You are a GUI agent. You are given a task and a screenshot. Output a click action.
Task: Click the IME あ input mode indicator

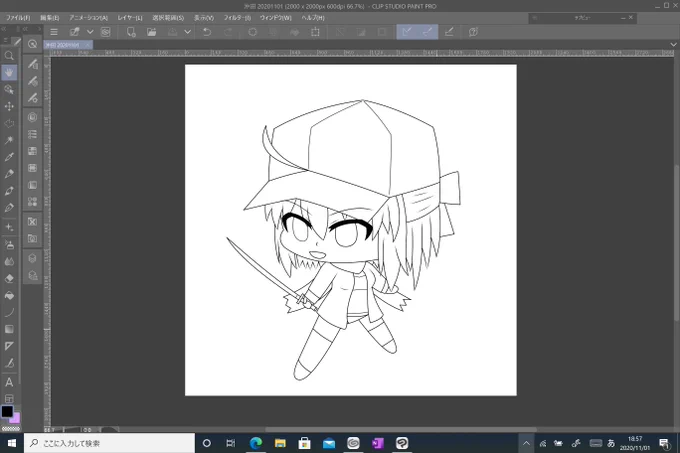point(611,443)
